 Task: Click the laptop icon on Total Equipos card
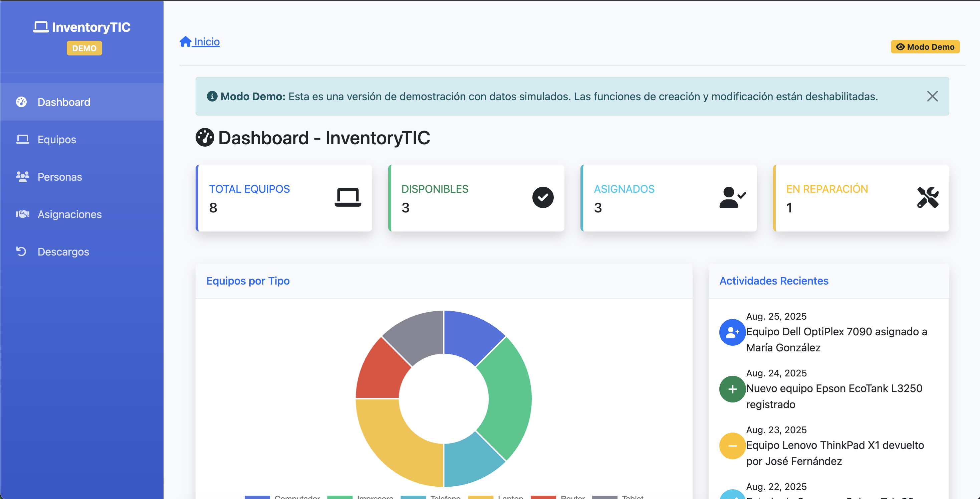tap(348, 197)
